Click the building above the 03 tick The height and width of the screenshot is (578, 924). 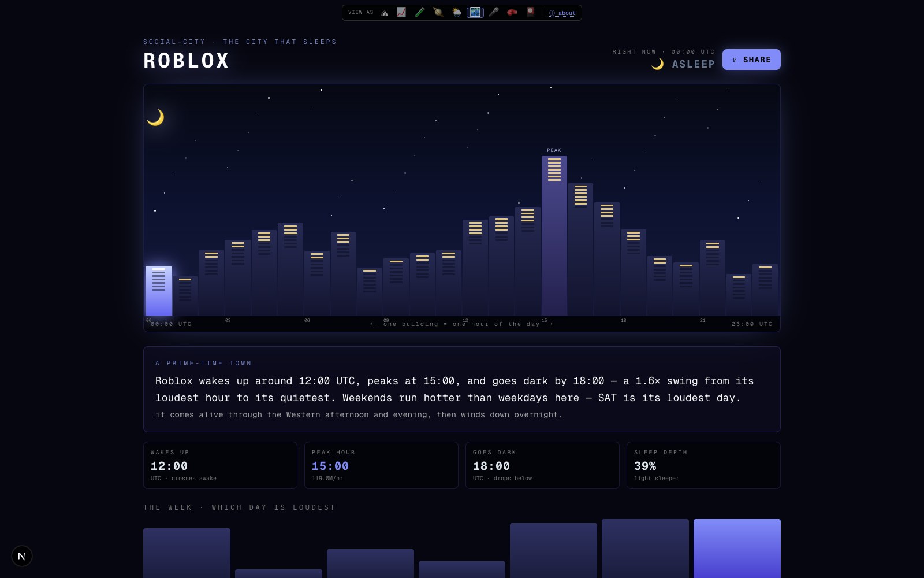[238, 278]
